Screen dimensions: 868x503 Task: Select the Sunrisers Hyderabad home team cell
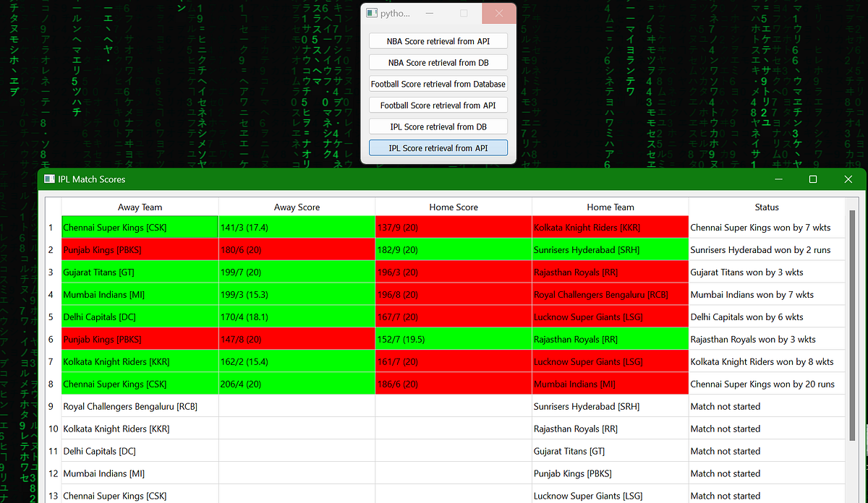click(610, 250)
